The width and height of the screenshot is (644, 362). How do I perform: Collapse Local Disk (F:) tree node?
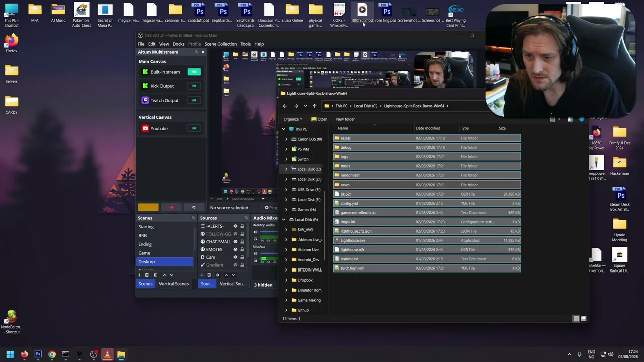283,219
